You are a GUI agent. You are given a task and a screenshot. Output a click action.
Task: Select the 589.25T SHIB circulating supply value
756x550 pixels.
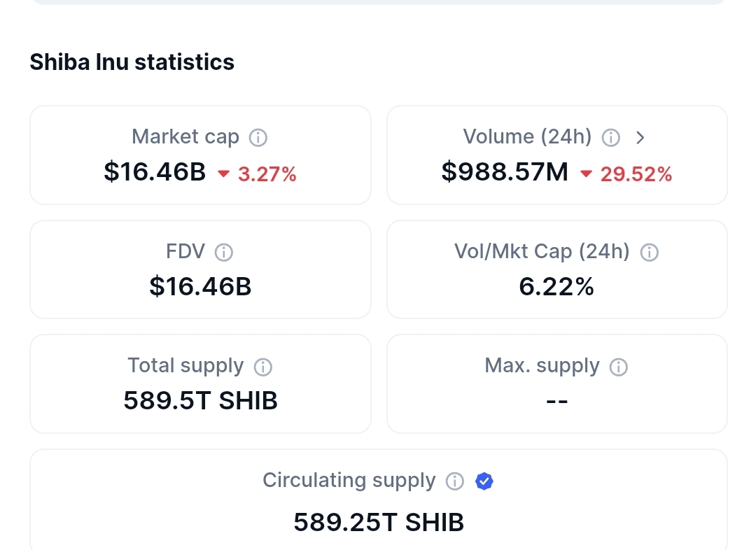click(378, 522)
